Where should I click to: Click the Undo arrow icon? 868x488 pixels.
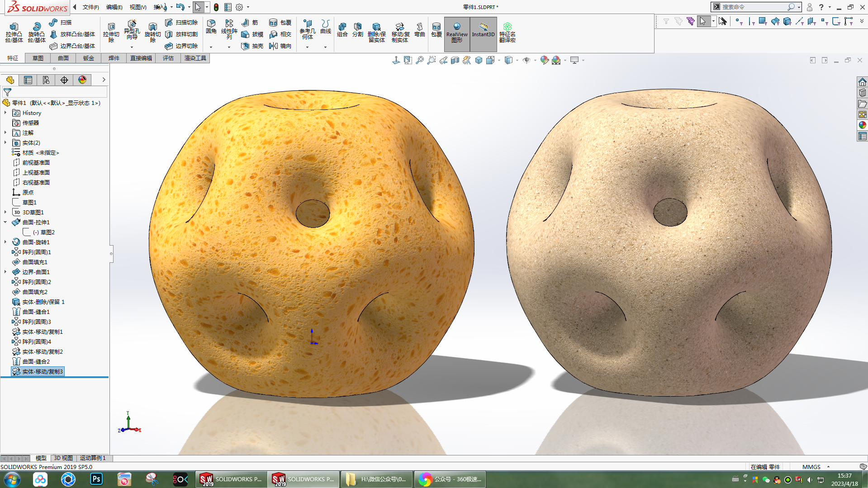(x=180, y=7)
